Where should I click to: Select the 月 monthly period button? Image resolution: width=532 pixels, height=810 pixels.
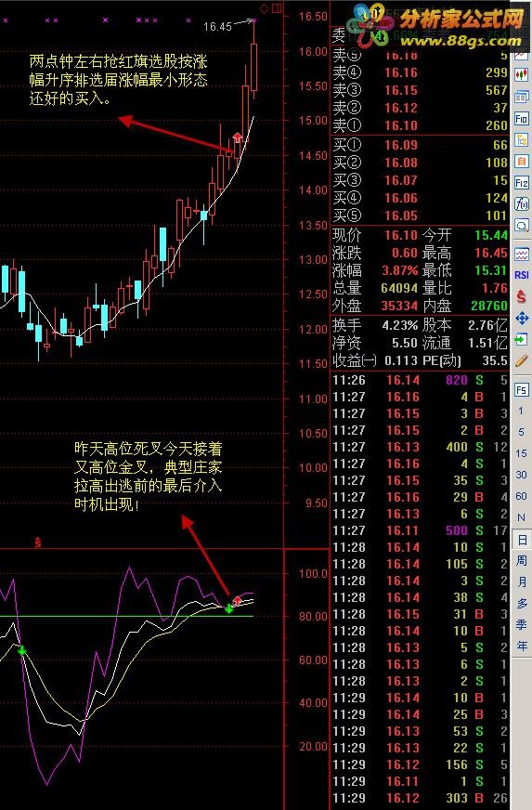(521, 581)
